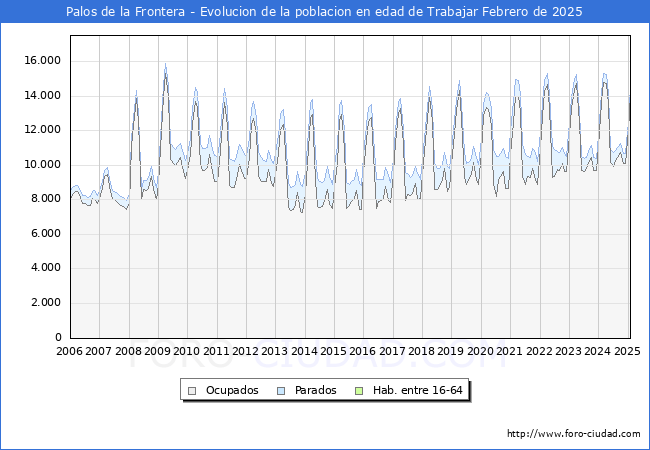Select the Ocupados legend label
650x450 pixels.
click(232, 390)
